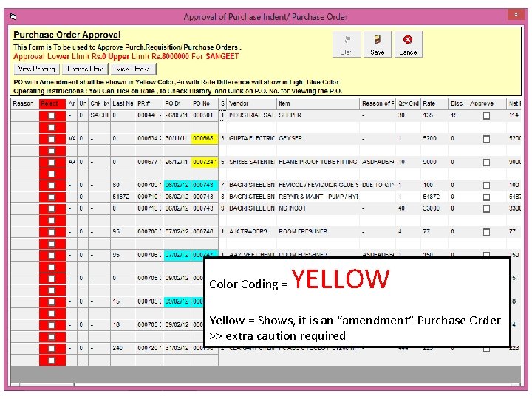532x399 pixels.
Task: Click the Reason column header
Action: pos(24,103)
